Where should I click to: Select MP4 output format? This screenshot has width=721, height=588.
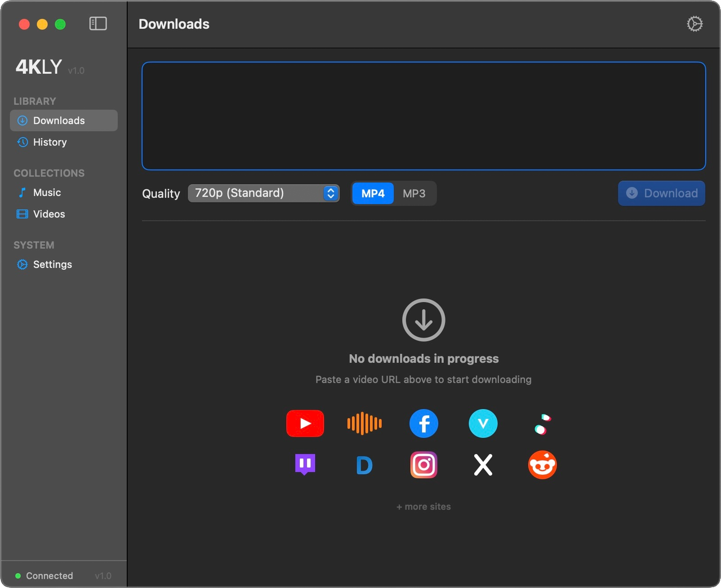pos(373,193)
